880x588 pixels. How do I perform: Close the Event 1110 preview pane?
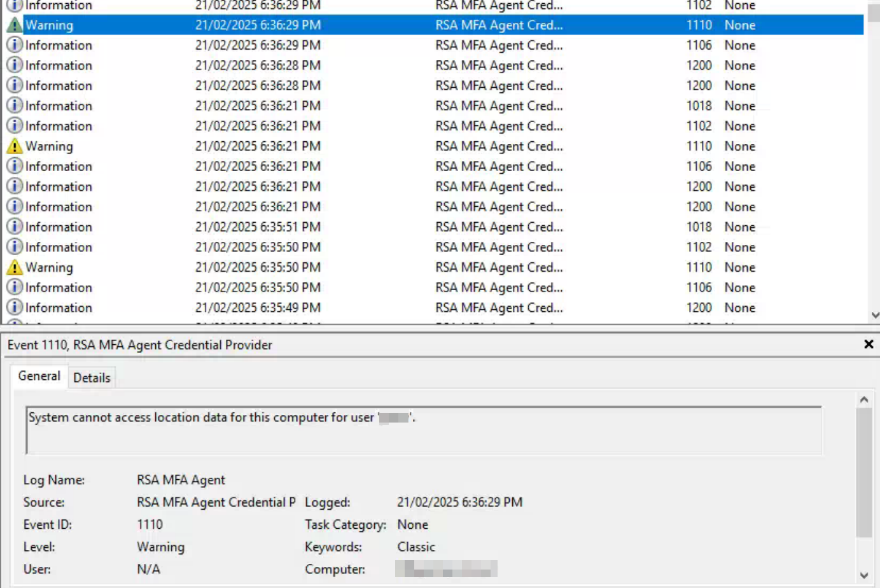pos(868,344)
